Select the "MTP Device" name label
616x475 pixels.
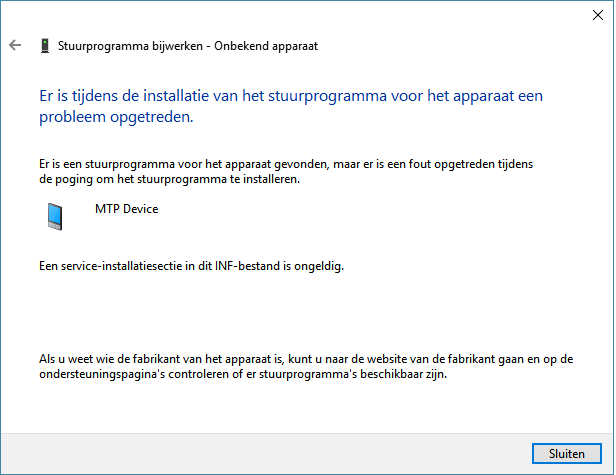click(x=126, y=209)
